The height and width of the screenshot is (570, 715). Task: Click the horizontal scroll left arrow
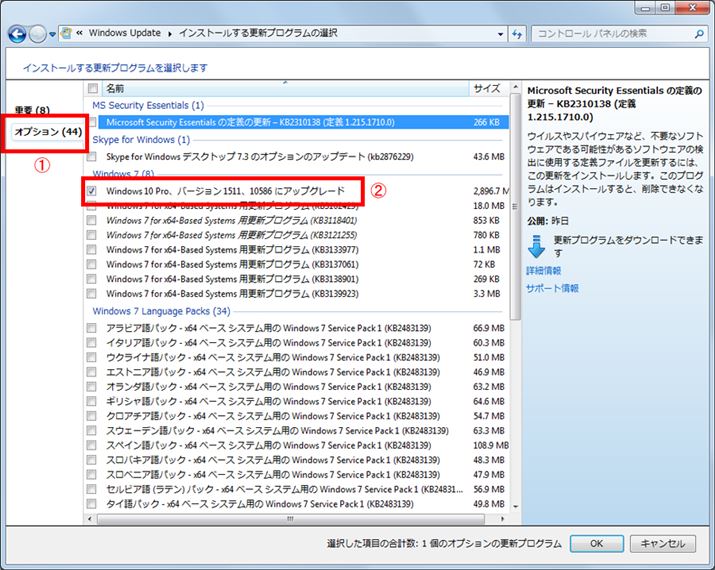point(89,519)
